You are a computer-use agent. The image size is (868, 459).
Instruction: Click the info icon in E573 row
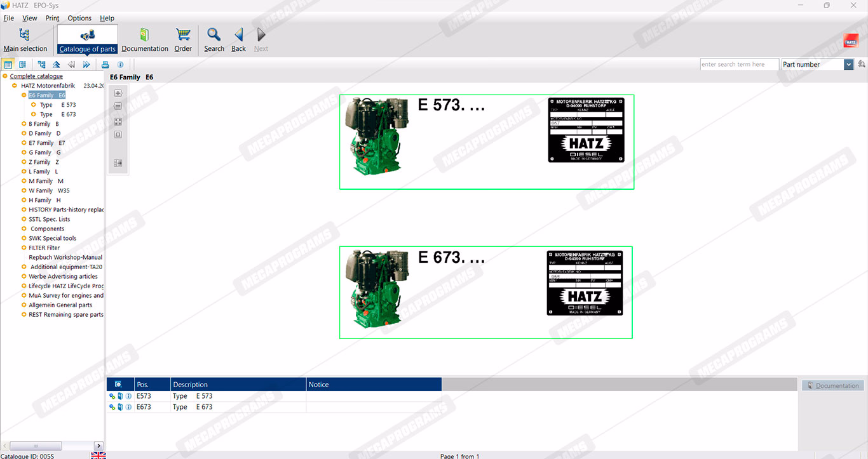[128, 396]
